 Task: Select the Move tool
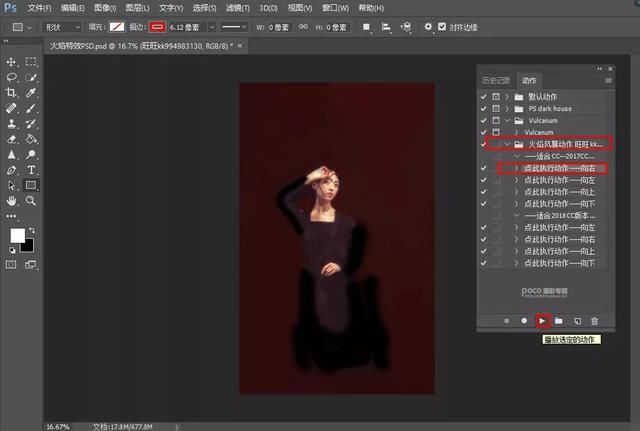pyautogui.click(x=12, y=62)
